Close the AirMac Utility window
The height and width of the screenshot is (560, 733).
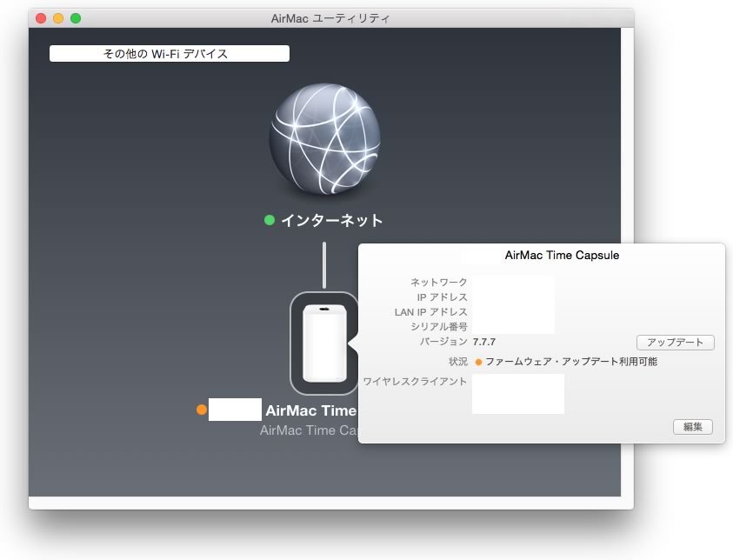click(41, 17)
